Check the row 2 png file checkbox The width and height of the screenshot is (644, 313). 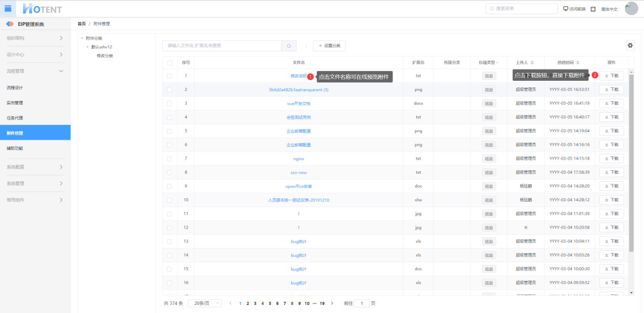point(170,89)
